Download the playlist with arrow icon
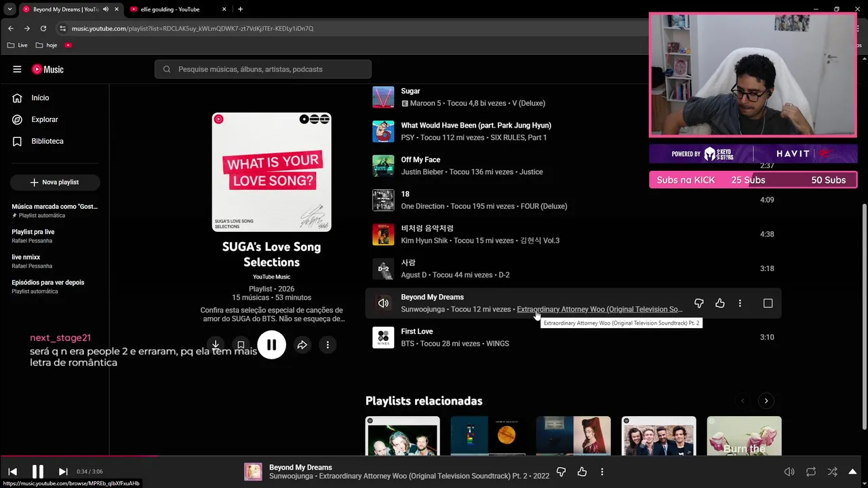 point(215,344)
